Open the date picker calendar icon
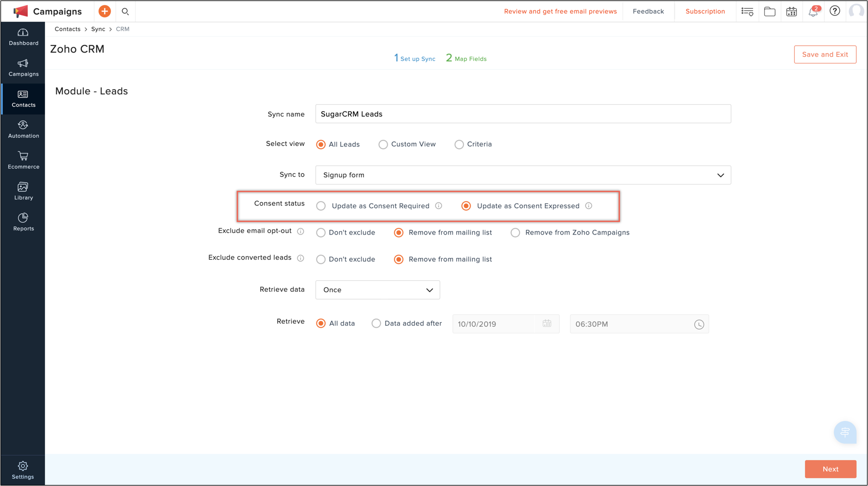The image size is (868, 486). pyautogui.click(x=547, y=324)
